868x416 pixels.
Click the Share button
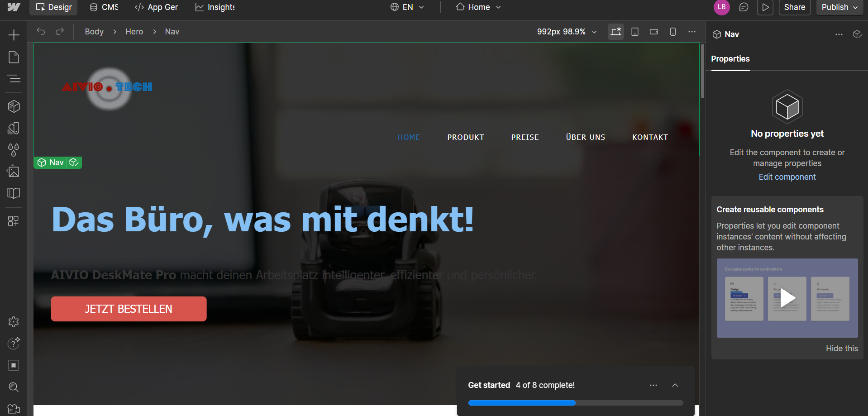pos(795,7)
